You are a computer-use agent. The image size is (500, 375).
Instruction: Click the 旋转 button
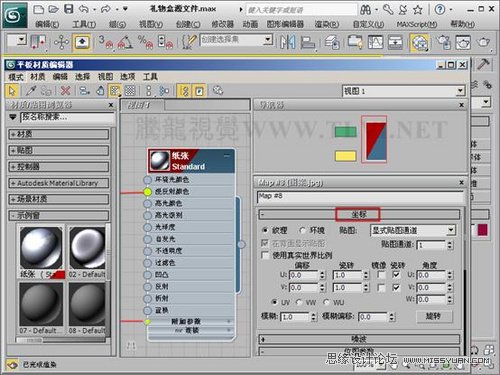pyautogui.click(x=434, y=316)
